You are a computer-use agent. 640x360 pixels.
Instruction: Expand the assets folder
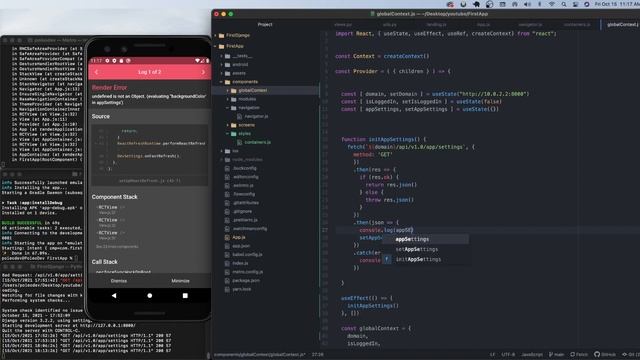(222, 73)
